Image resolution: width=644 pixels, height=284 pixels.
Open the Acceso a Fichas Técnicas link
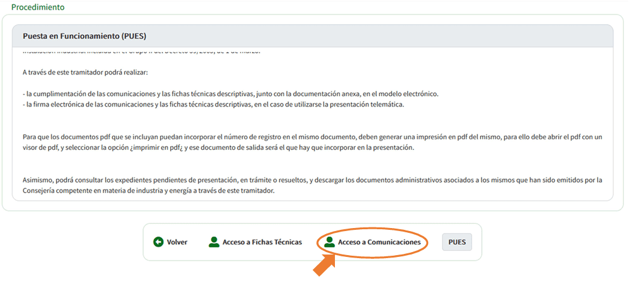[262, 242]
